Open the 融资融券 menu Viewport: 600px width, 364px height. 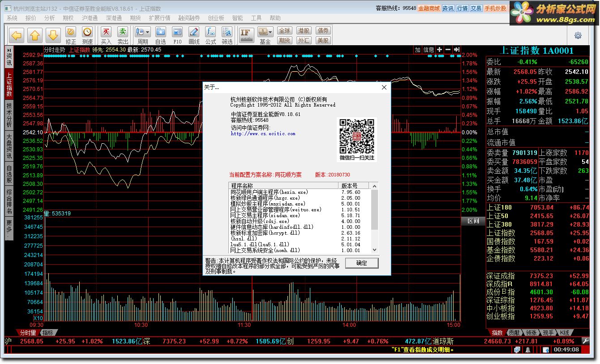pyautogui.click(x=189, y=18)
